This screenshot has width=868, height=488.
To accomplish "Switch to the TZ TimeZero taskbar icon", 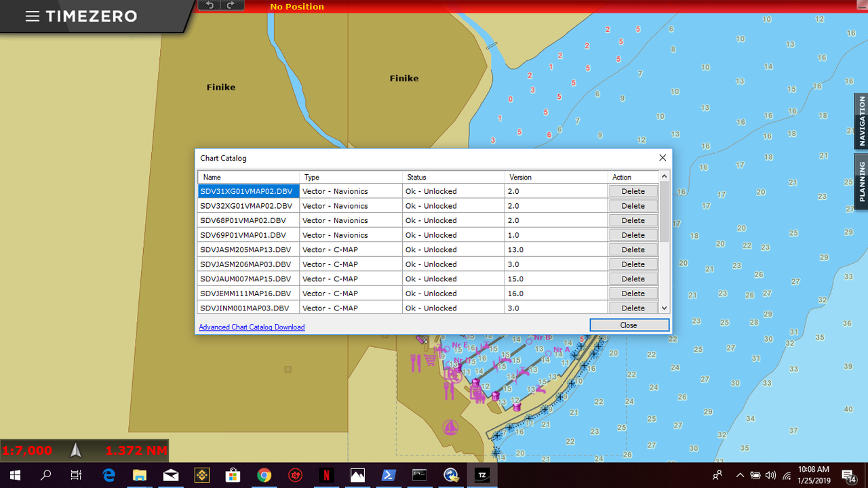I will [482, 475].
